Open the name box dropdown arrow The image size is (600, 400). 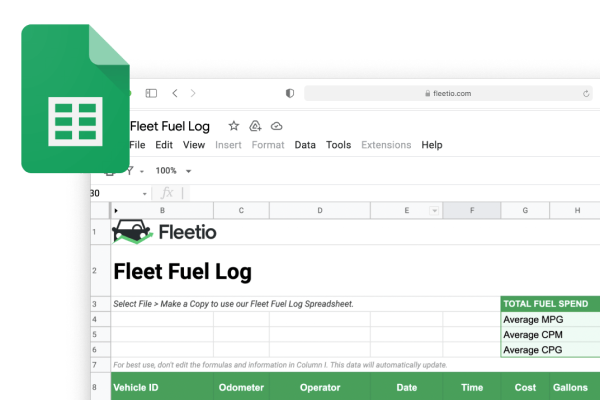145,194
